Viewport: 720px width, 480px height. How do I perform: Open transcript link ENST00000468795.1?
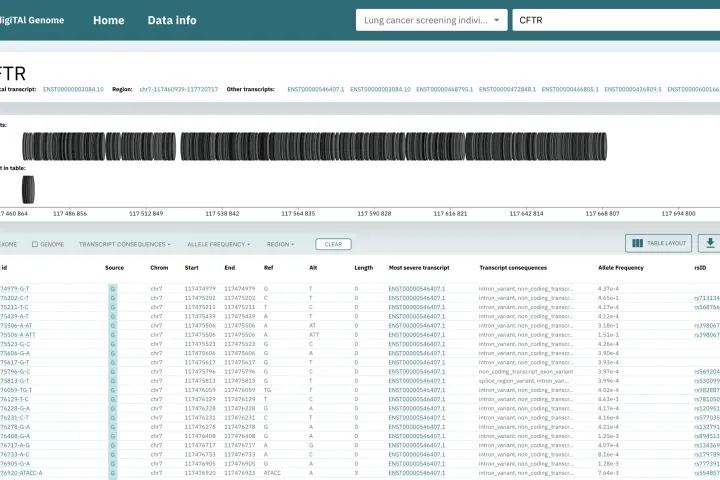(x=444, y=89)
